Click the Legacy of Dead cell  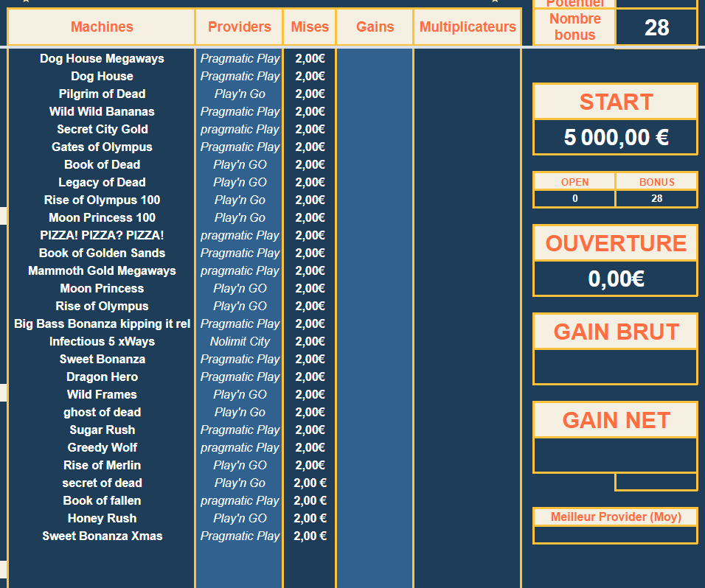tap(102, 183)
